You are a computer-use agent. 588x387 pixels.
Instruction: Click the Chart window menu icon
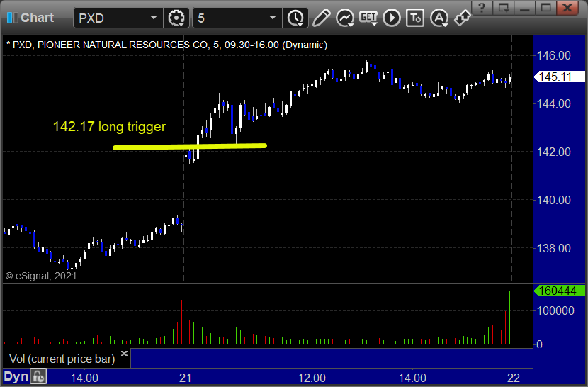12,18
